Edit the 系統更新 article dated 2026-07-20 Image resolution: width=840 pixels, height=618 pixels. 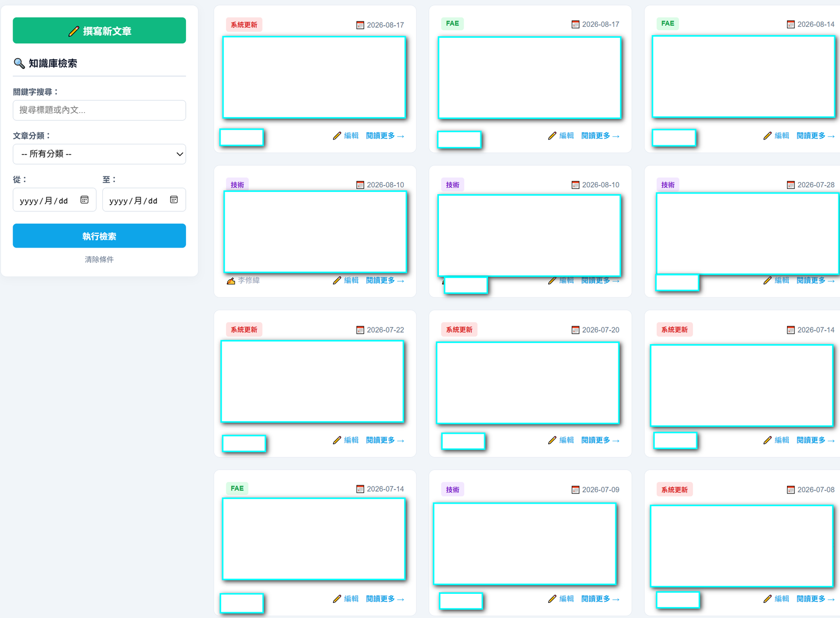pos(561,440)
